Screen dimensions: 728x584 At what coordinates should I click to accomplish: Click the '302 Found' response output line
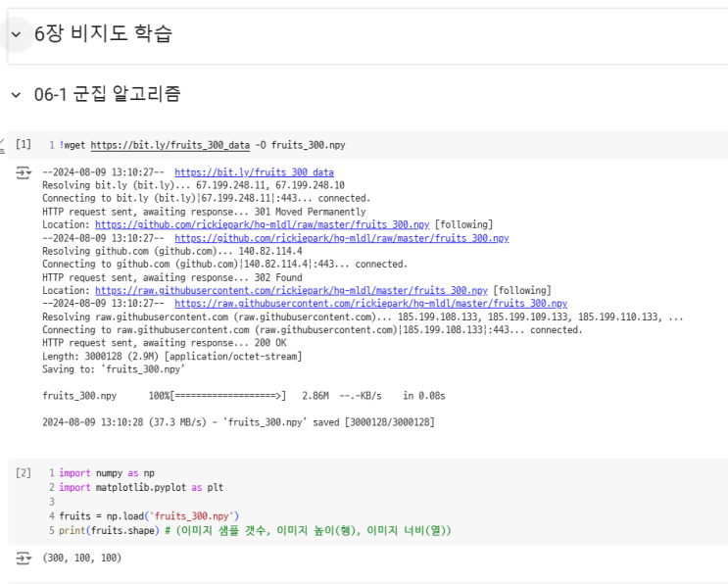click(172, 277)
